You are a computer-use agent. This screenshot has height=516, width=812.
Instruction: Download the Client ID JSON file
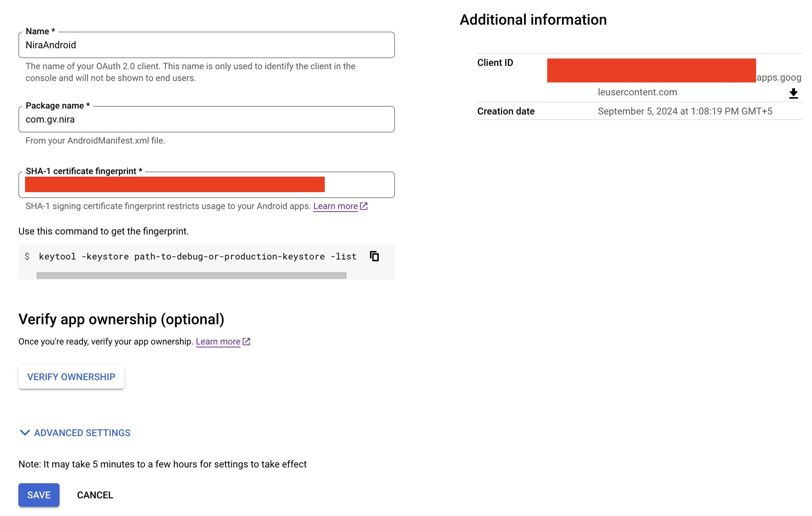tap(793, 93)
